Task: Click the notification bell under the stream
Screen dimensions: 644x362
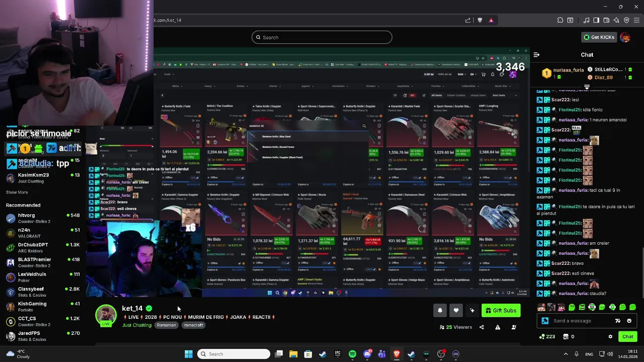Action: 440,310
